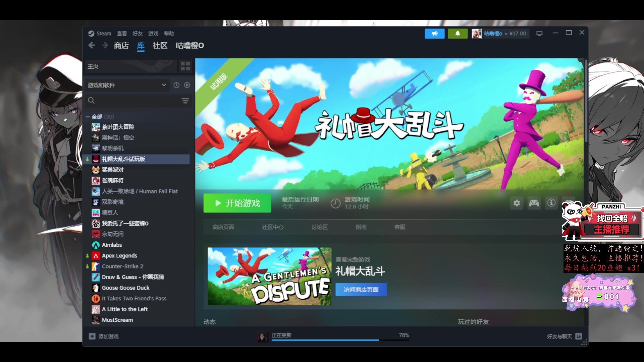This screenshot has height=362, width=644.
Task: Open friends and chat icon
Action: 579,336
